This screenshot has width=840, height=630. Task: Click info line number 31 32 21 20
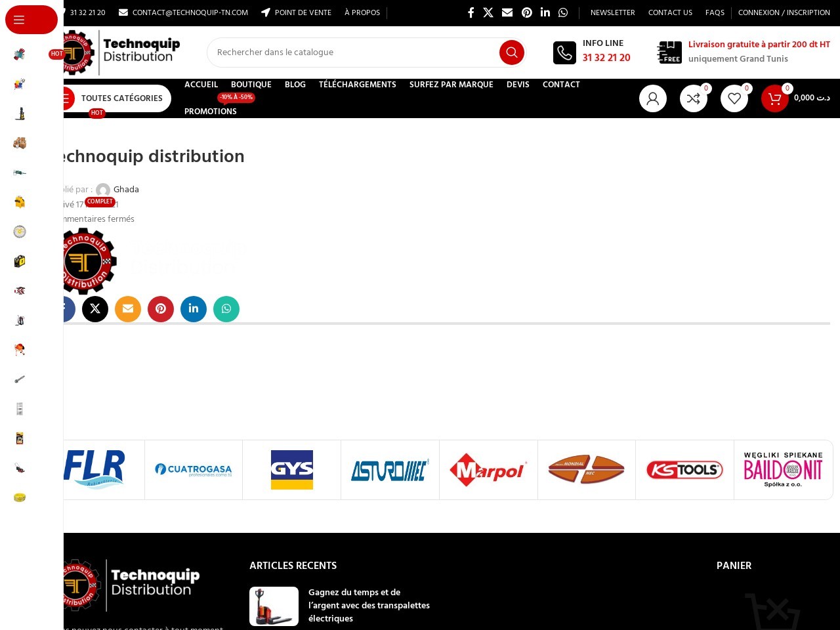pyautogui.click(x=606, y=58)
